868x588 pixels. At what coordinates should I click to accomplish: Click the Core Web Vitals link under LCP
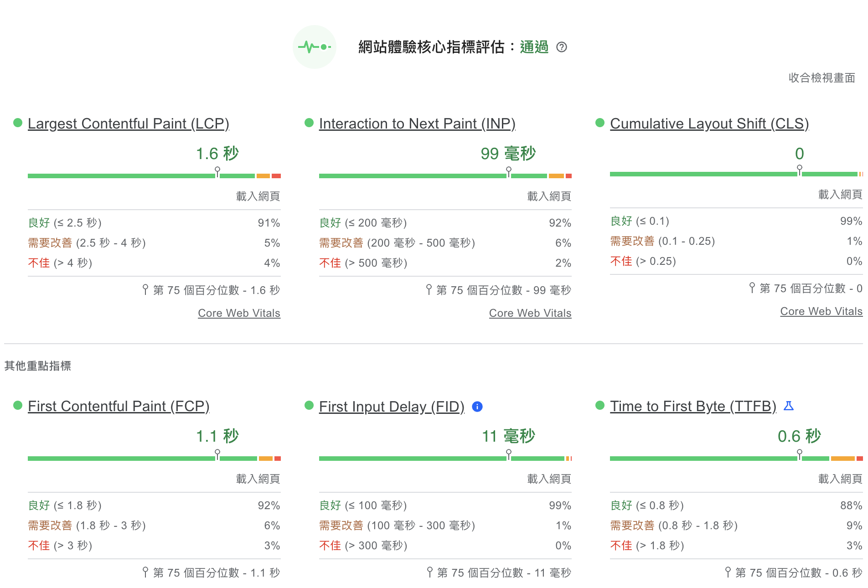pos(239,313)
